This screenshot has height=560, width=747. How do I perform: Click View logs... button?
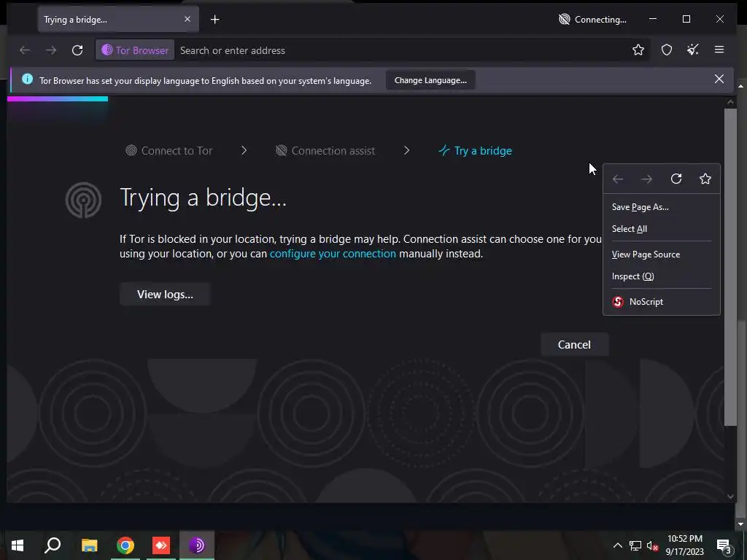(x=165, y=295)
